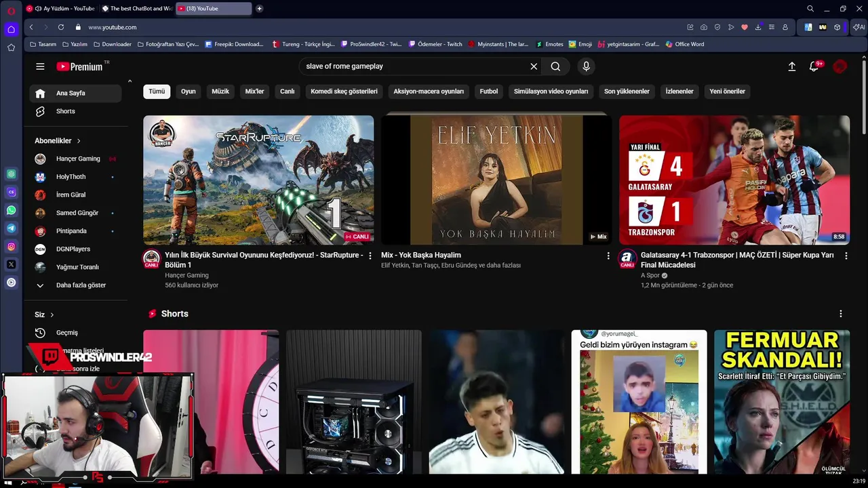
Task: Open the Opera profile account icon
Action: click(785, 27)
